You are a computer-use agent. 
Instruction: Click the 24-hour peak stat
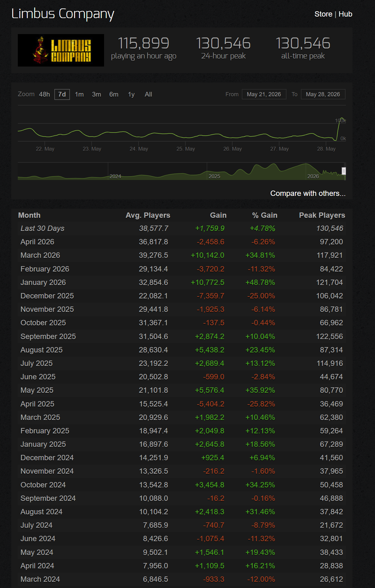tap(223, 48)
